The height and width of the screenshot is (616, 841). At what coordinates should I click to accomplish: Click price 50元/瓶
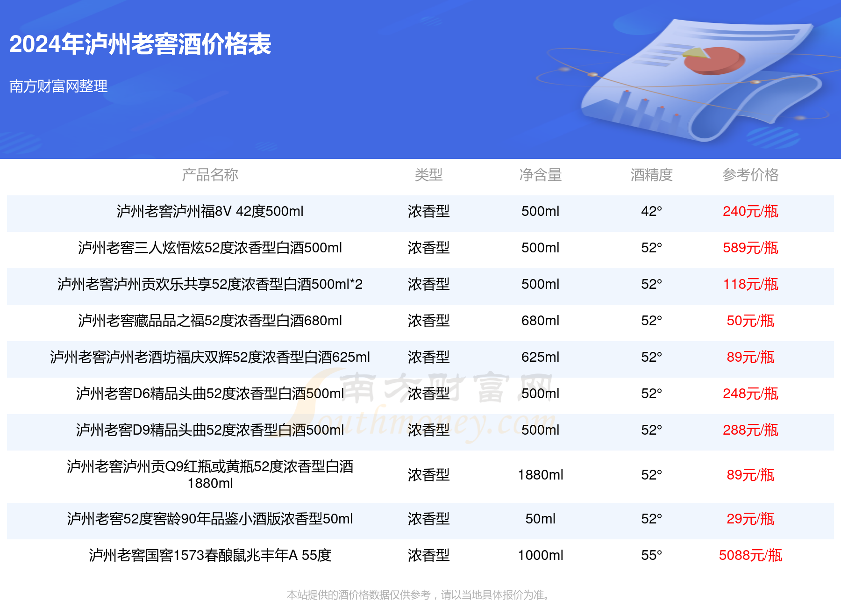click(750, 321)
